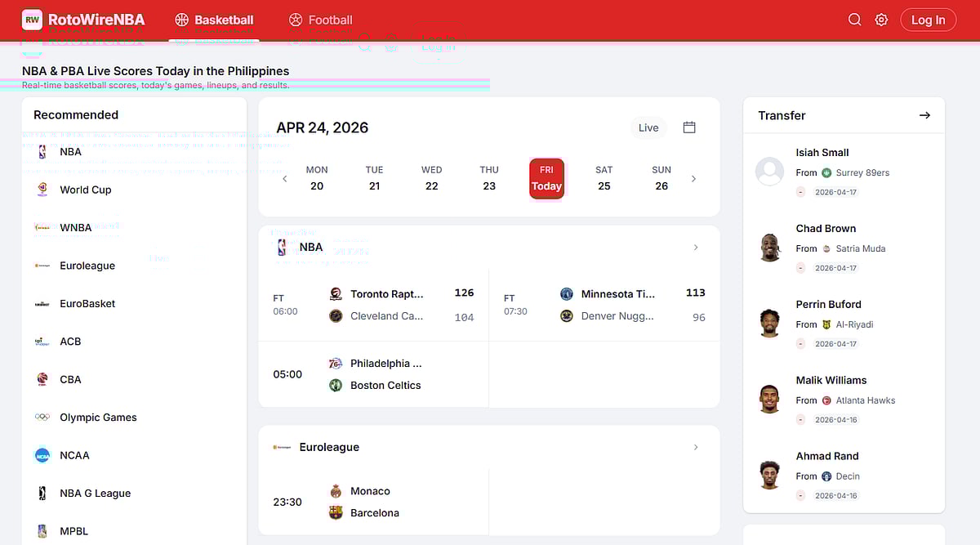Click the Toronto Raptors team logo
Screen dimensions: 980x545
click(x=336, y=294)
